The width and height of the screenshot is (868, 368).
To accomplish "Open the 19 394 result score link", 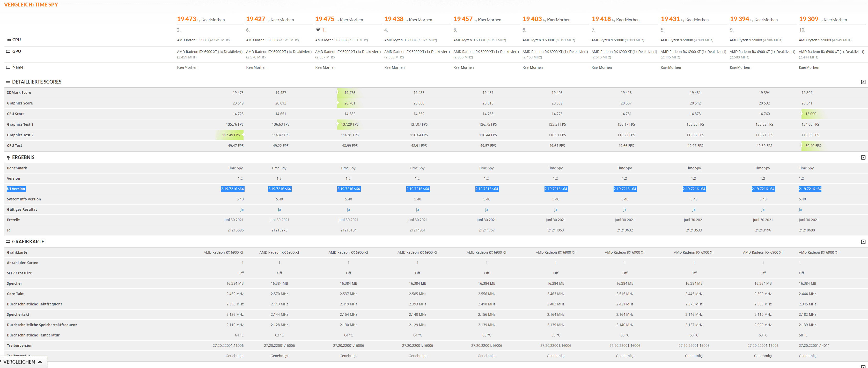I will [x=739, y=19].
